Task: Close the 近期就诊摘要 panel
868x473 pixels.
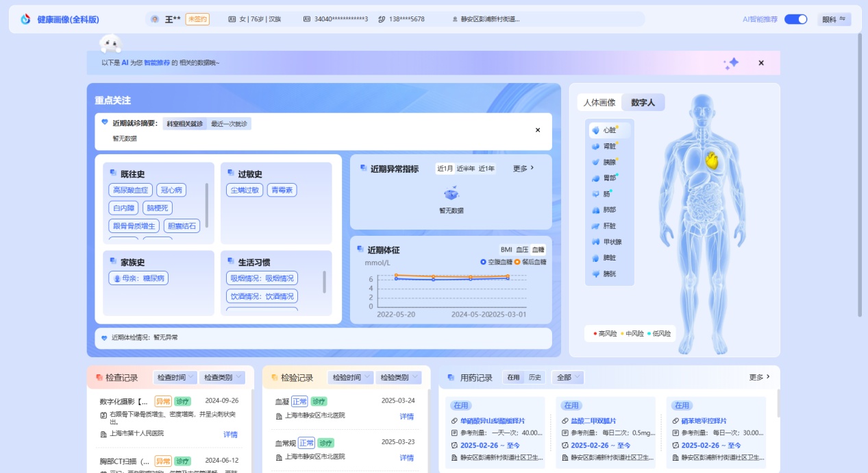Action: tap(538, 130)
